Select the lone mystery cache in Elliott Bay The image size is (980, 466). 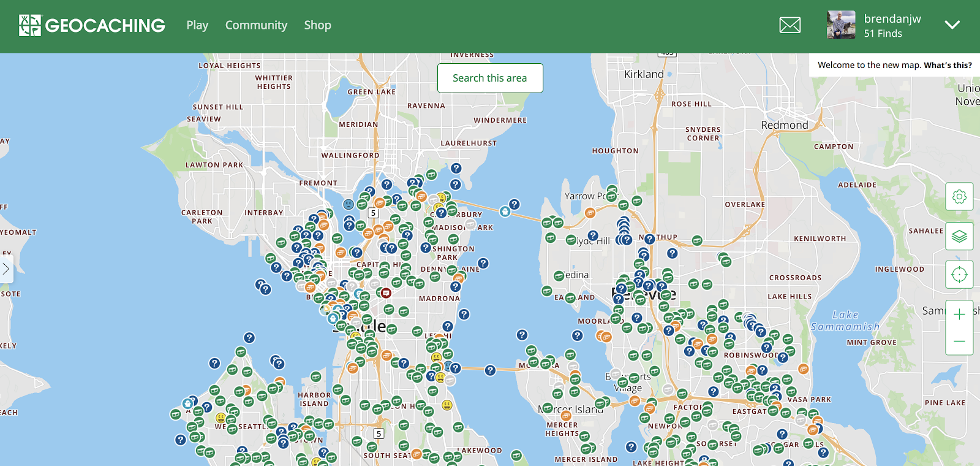point(249,337)
